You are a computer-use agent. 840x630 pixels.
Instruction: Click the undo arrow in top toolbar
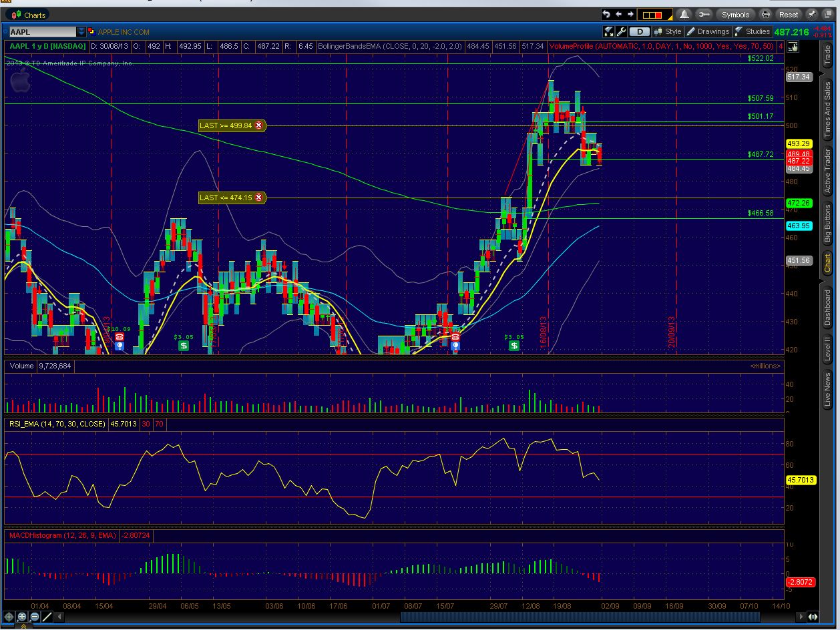[606, 15]
